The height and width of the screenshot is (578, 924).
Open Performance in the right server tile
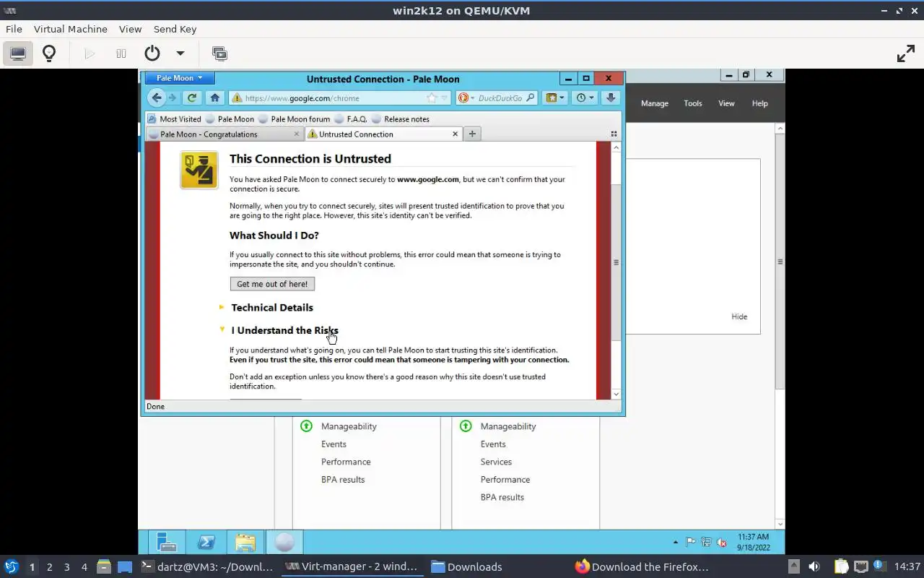[505, 480]
